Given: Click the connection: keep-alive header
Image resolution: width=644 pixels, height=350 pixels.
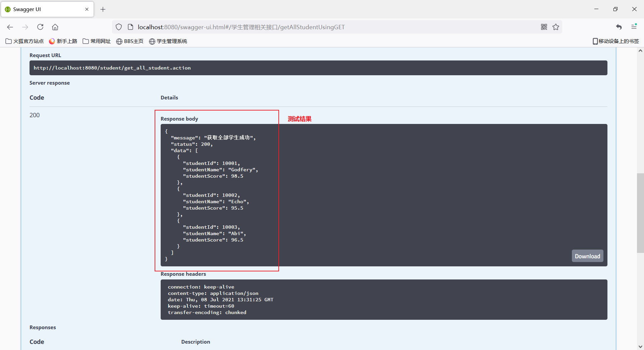Looking at the screenshot, I should tap(201, 287).
